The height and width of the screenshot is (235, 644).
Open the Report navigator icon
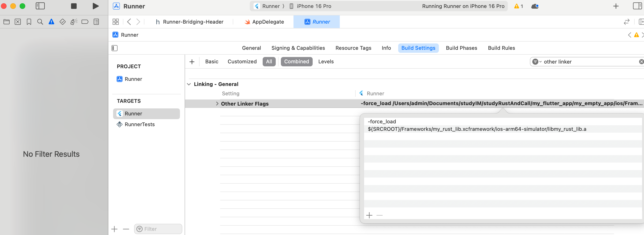(96, 22)
